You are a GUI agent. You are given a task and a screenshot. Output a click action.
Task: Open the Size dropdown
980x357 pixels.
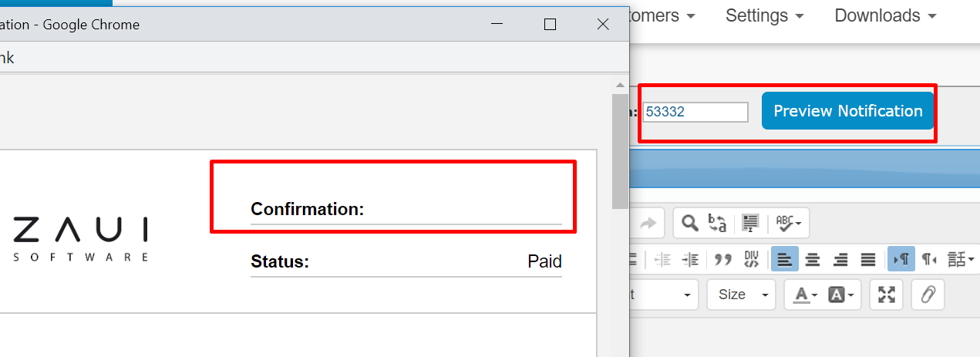pos(741,295)
